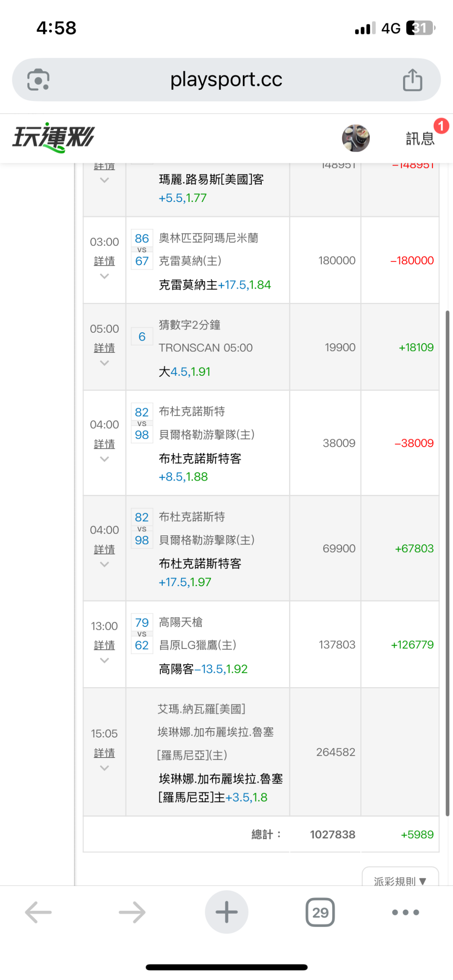Open the user profile avatar
This screenshot has height=980, width=453.
click(x=356, y=138)
